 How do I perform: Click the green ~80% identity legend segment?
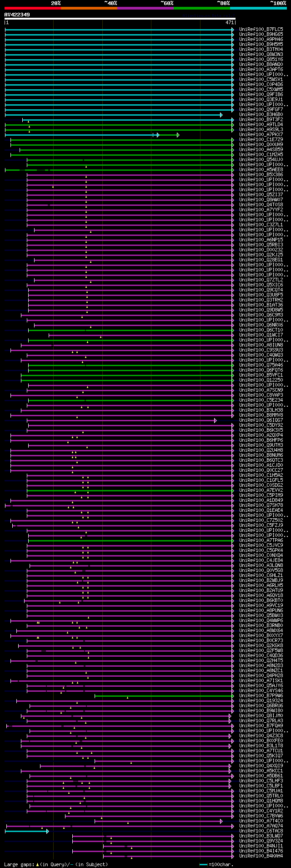point(201,8)
